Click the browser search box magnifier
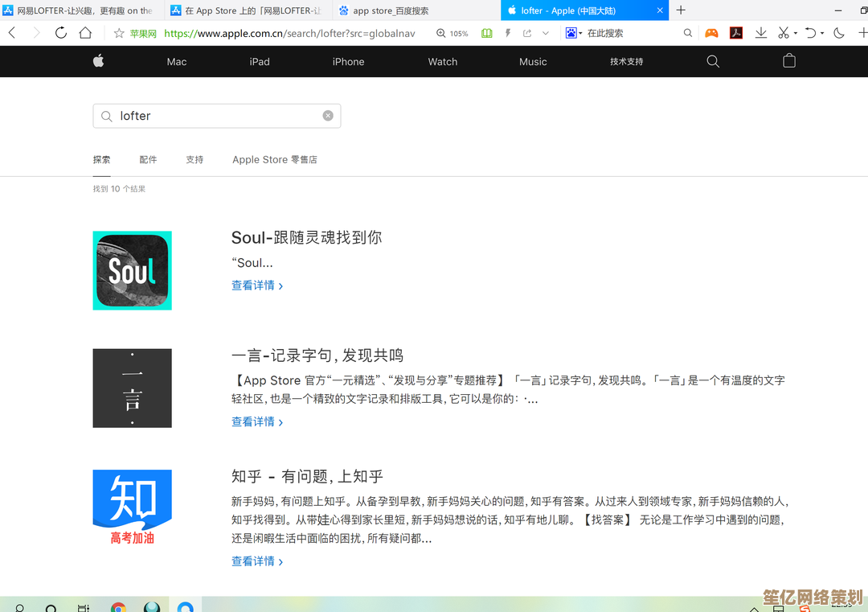The height and width of the screenshot is (612, 868). [687, 33]
